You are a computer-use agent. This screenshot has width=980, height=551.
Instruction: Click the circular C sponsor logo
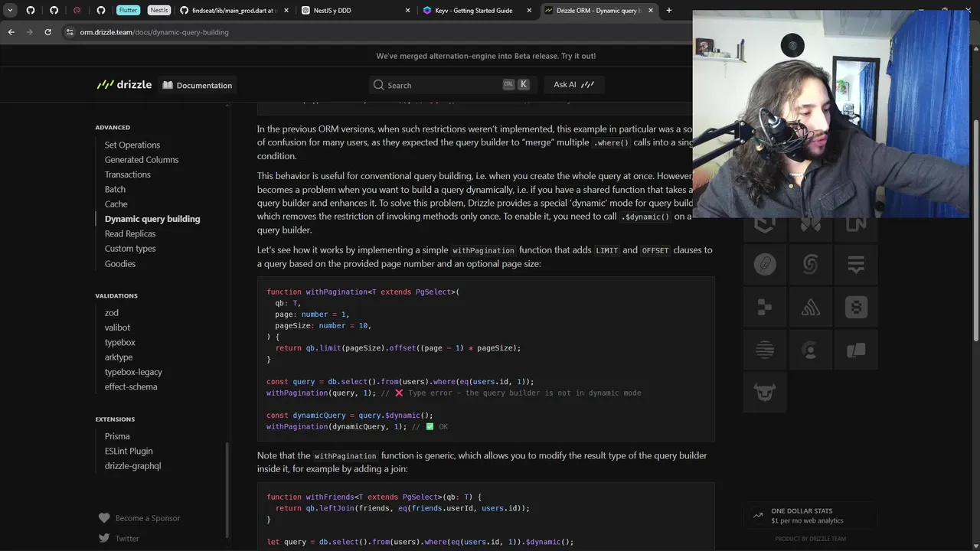click(x=810, y=350)
